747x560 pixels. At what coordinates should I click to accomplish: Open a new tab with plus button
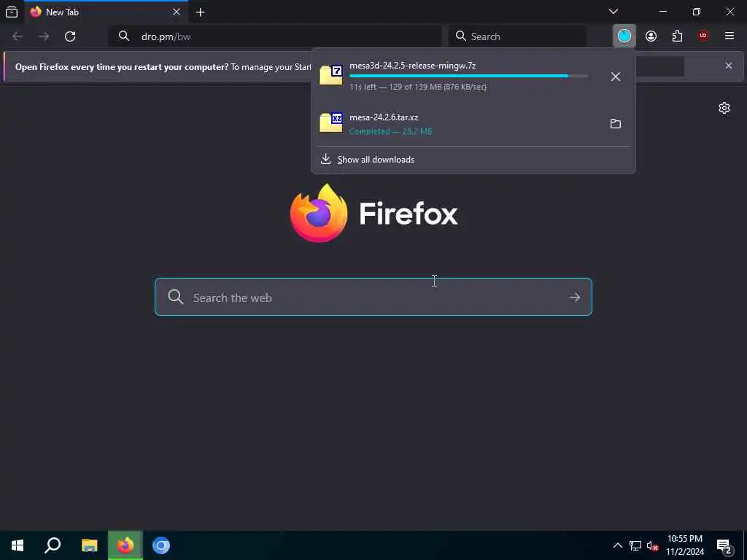pyautogui.click(x=200, y=12)
